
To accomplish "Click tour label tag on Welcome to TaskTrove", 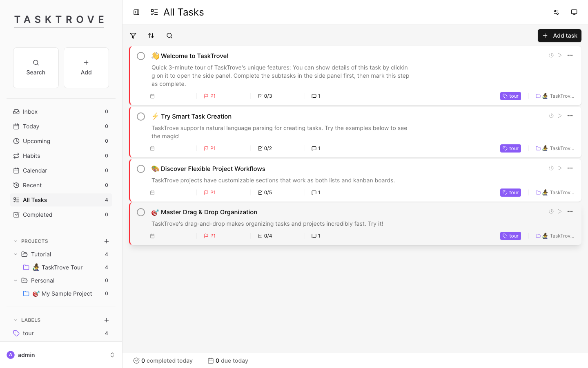I will (x=510, y=96).
